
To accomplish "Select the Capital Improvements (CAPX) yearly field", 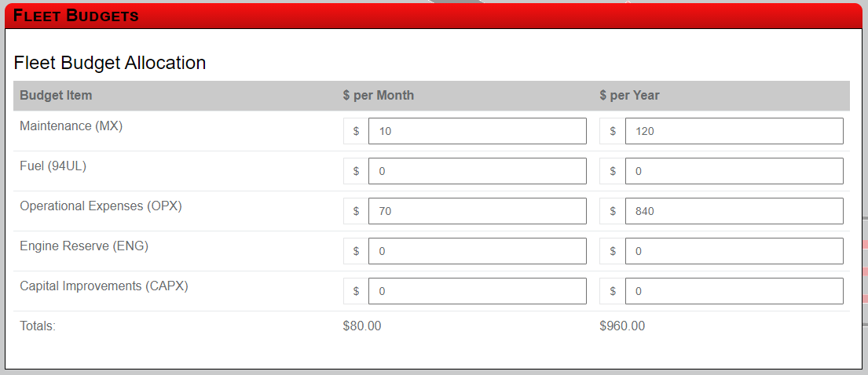I will 734,291.
